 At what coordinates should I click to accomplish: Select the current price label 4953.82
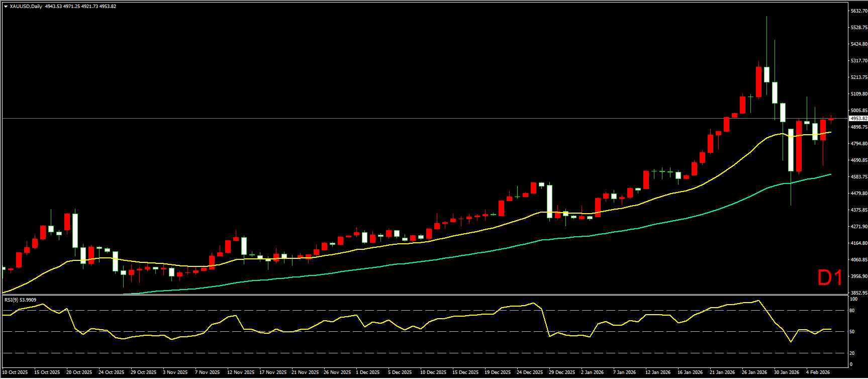click(857, 119)
